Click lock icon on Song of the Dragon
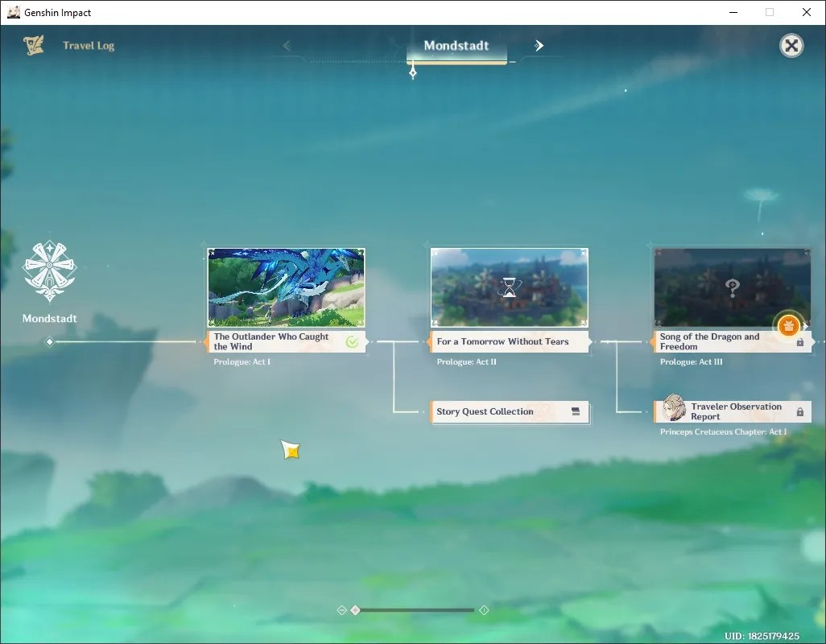 pyautogui.click(x=800, y=342)
